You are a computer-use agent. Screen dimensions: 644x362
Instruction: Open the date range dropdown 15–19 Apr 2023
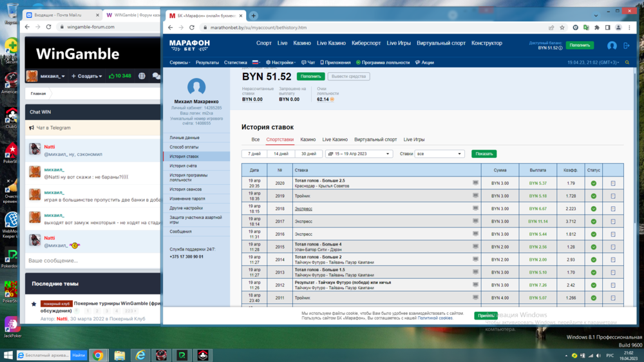coord(359,154)
